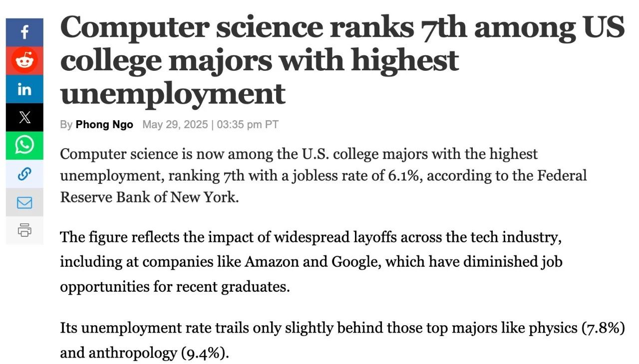Print the article with printer icon
Viewport: 639px width, 364px height.
point(24,230)
